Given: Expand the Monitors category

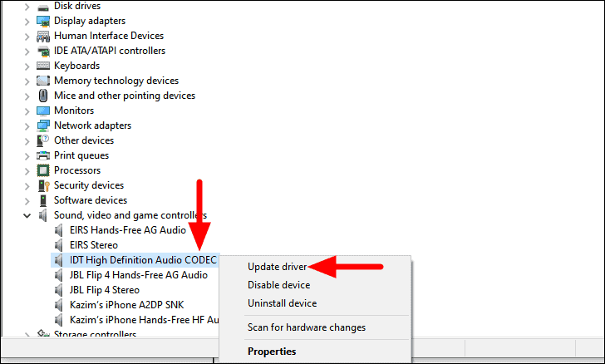Looking at the screenshot, I should pos(27,111).
